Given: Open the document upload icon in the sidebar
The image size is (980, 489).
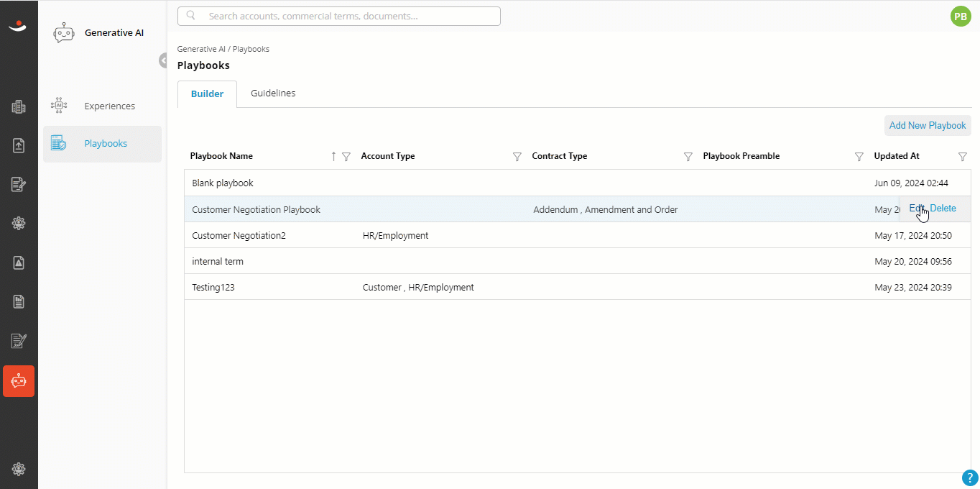Looking at the screenshot, I should coord(19,145).
